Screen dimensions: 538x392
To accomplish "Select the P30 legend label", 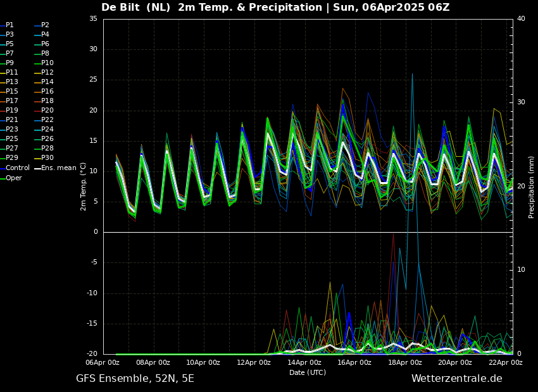I will pyautogui.click(x=47, y=158).
